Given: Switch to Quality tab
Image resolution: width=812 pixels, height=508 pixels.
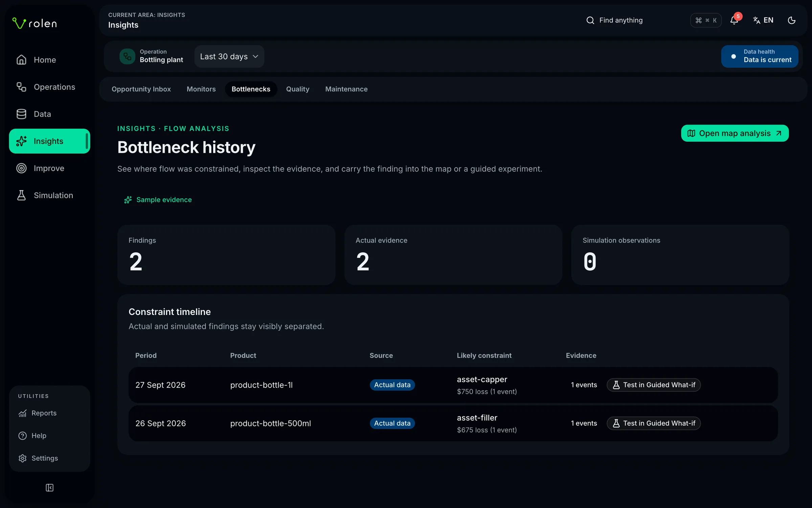Looking at the screenshot, I should click(x=298, y=89).
